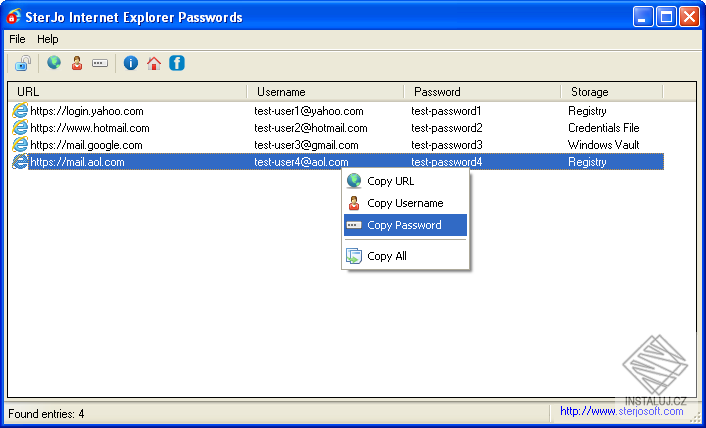706x428 pixels.
Task: Click username test-user1@yahoo.com
Action: (309, 111)
